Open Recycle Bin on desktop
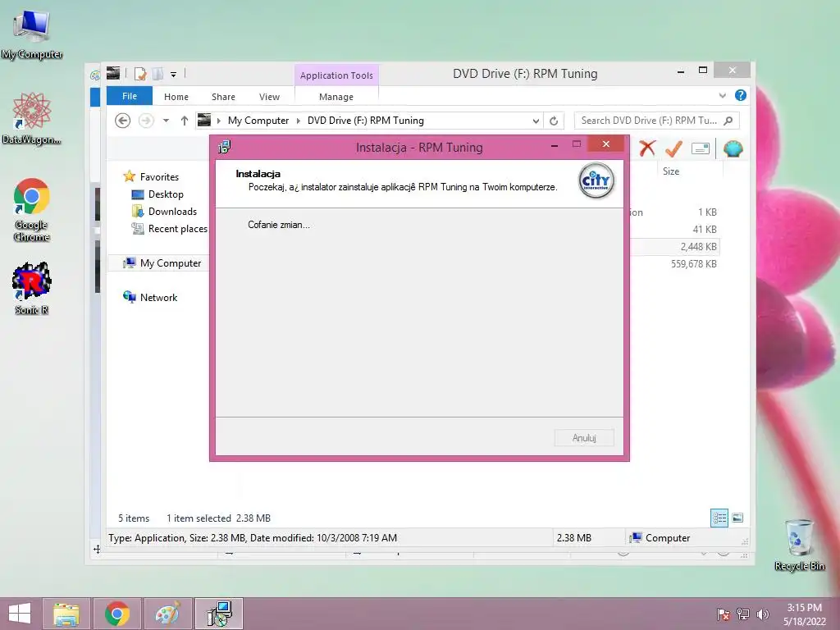 (799, 545)
